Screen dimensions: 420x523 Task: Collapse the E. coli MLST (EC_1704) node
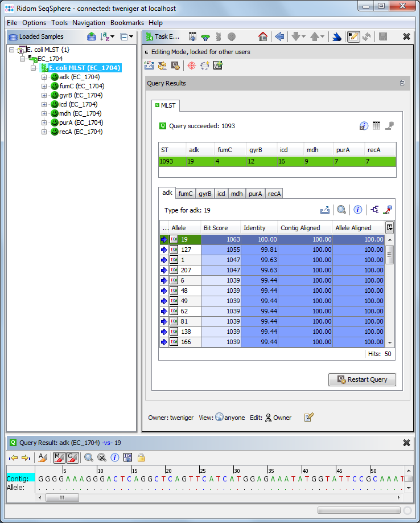[34, 68]
